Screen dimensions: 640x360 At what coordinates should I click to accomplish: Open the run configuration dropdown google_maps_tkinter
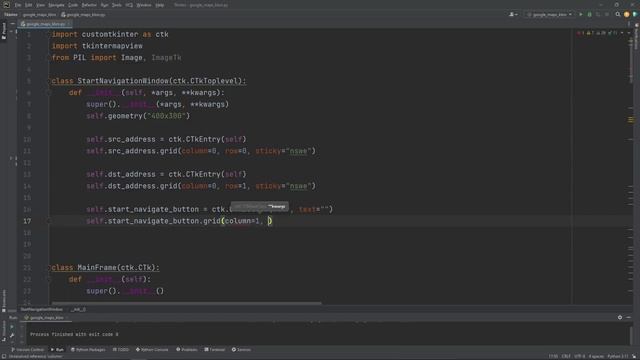point(549,14)
